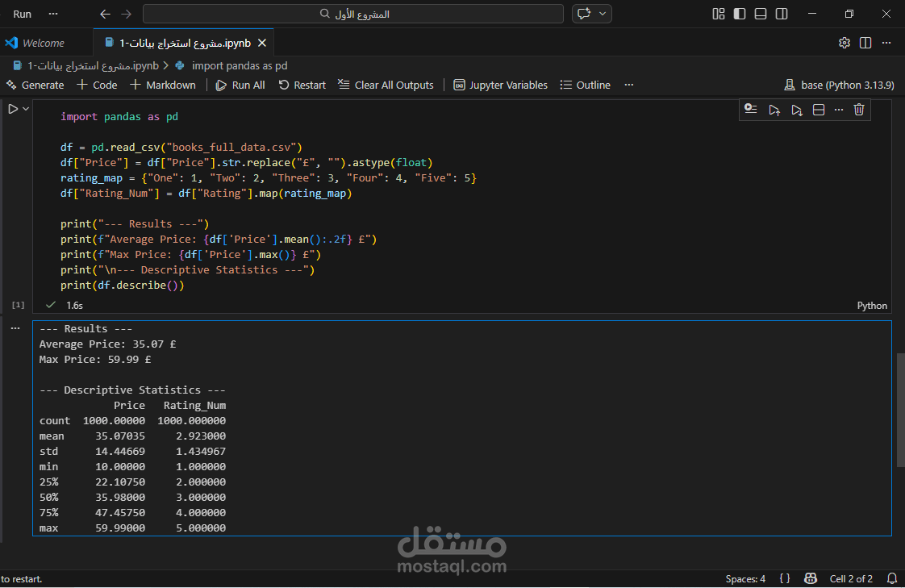Restore down the window
Viewport: 905px width, 588px height.
pyautogui.click(x=849, y=14)
